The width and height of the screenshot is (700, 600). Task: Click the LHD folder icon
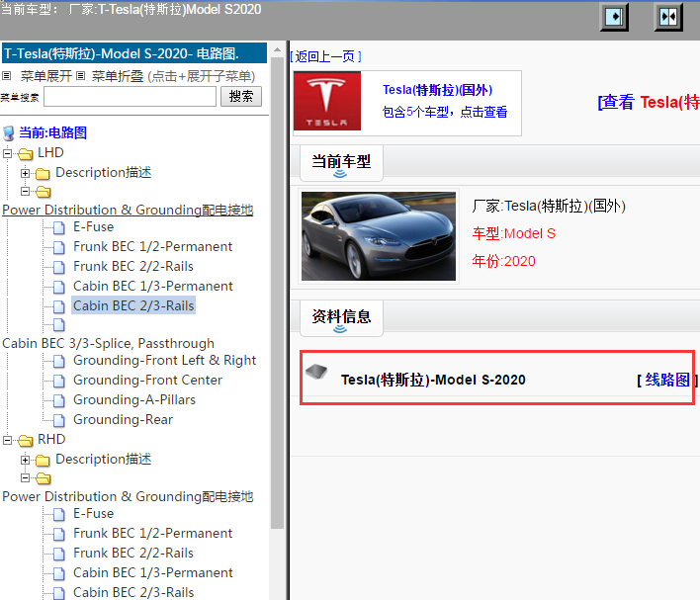26,154
